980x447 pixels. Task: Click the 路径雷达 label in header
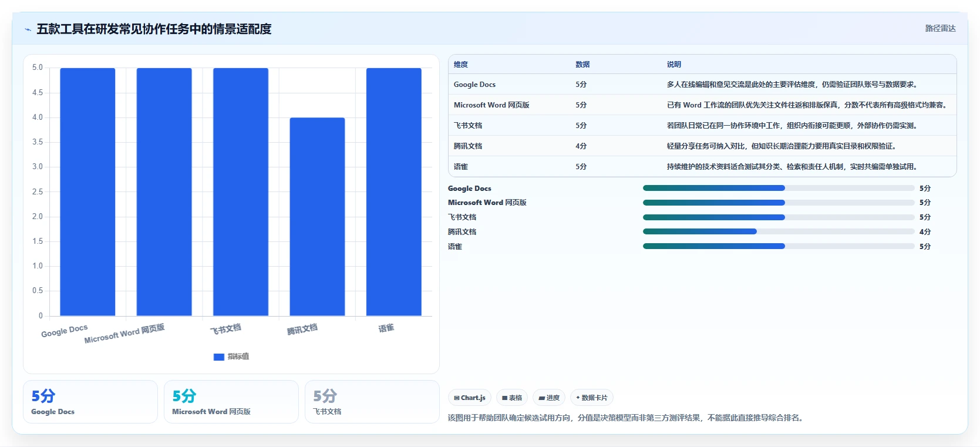pyautogui.click(x=940, y=28)
